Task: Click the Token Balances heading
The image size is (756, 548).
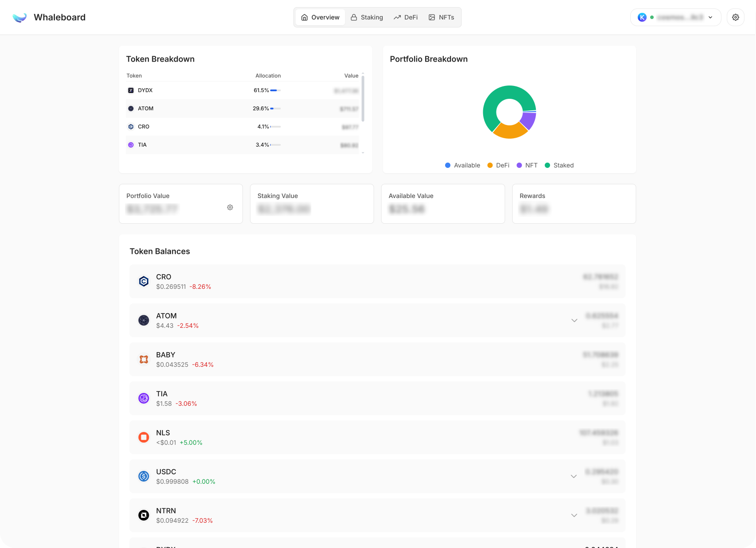Action: click(x=160, y=251)
